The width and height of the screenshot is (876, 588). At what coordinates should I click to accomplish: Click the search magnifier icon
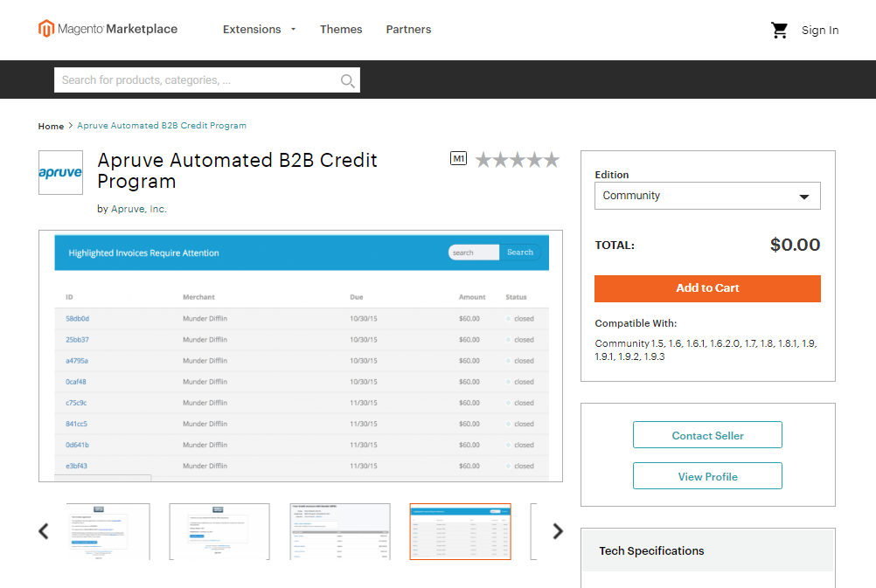click(347, 81)
